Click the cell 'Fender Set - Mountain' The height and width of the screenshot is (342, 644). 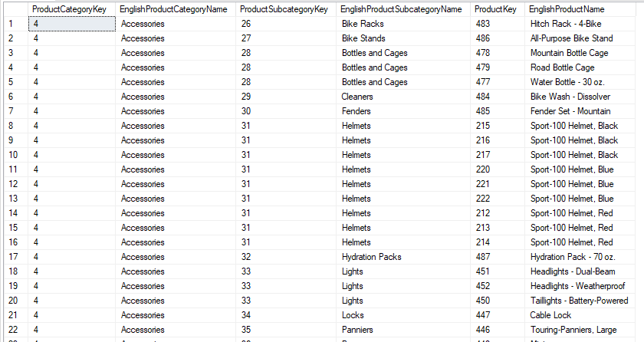coord(580,111)
